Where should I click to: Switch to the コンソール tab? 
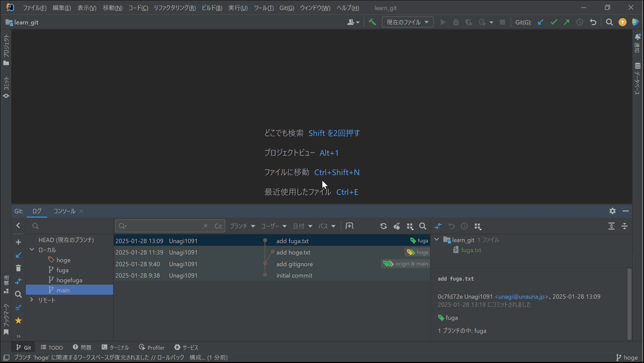tap(64, 211)
